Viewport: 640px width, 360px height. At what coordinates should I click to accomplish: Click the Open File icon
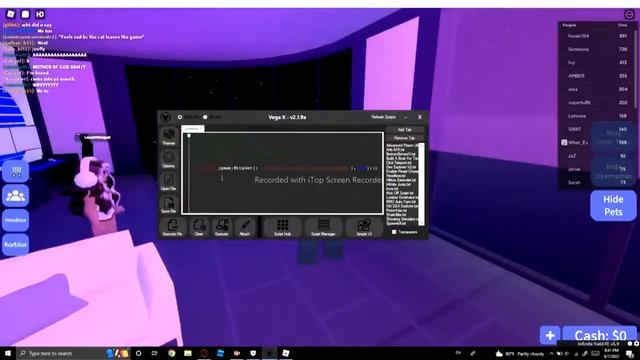[x=169, y=182]
